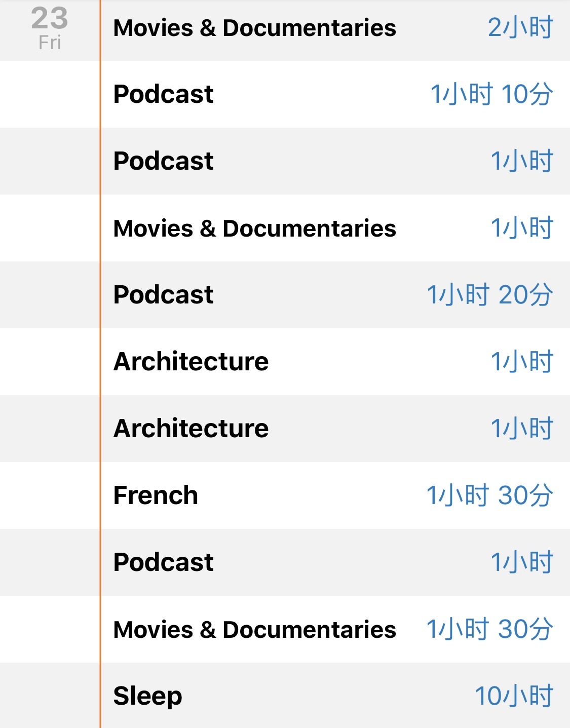Tap the French 1小时 30分 duration
This screenshot has height=728, width=570.
490,495
